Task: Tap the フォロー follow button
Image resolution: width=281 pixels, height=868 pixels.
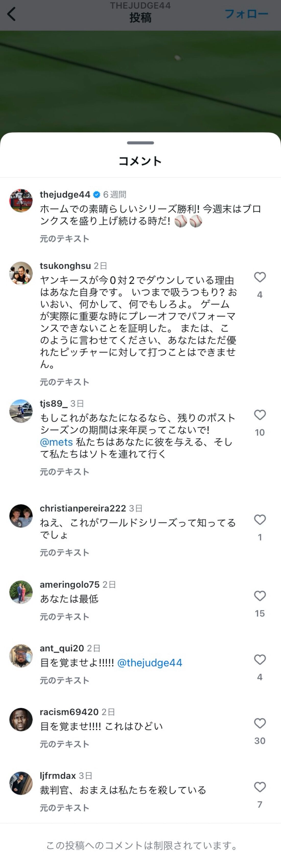Action: 246,14
